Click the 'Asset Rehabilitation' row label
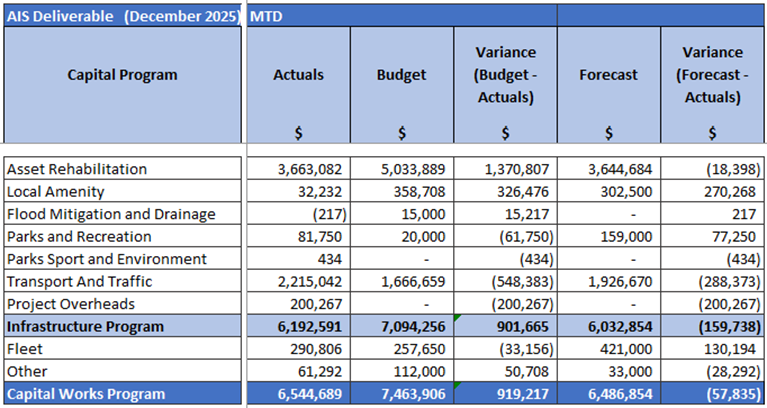767x408 pixels. point(77,169)
